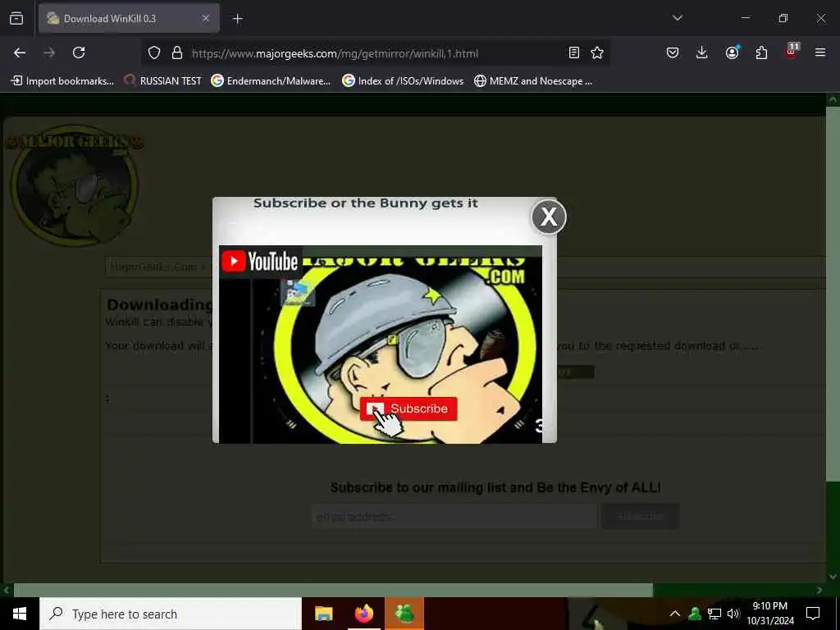Open the extensions puzzle icon
The height and width of the screenshot is (630, 840).
coord(761,52)
